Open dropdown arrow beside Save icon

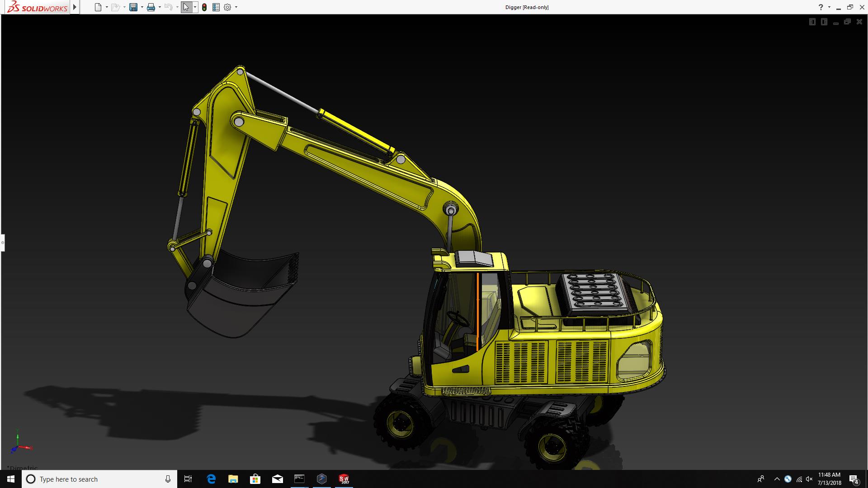click(x=142, y=7)
